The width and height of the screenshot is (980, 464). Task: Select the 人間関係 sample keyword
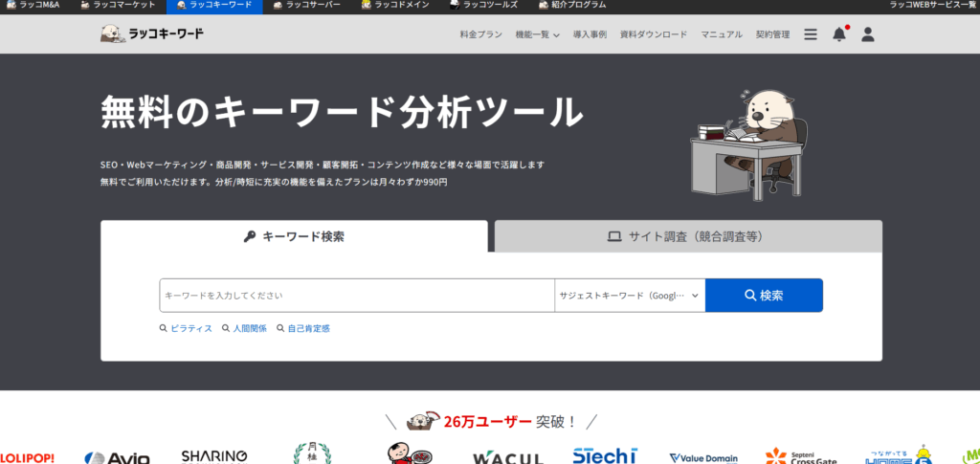pos(250,328)
